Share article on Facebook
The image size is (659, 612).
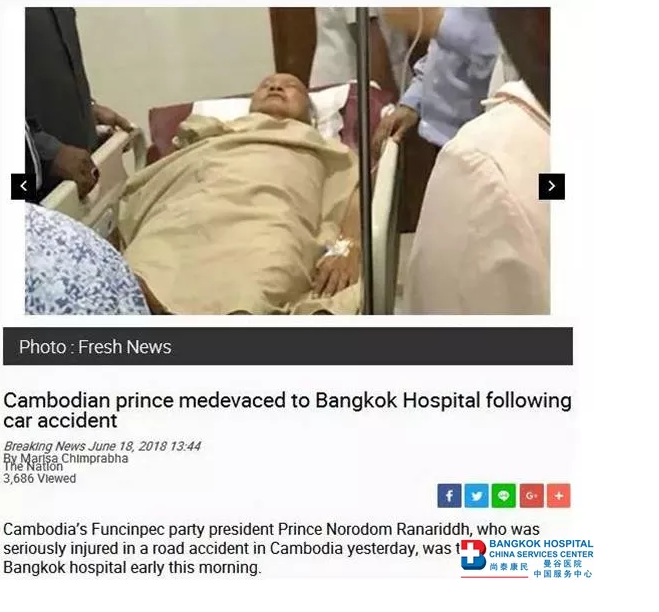pos(449,496)
